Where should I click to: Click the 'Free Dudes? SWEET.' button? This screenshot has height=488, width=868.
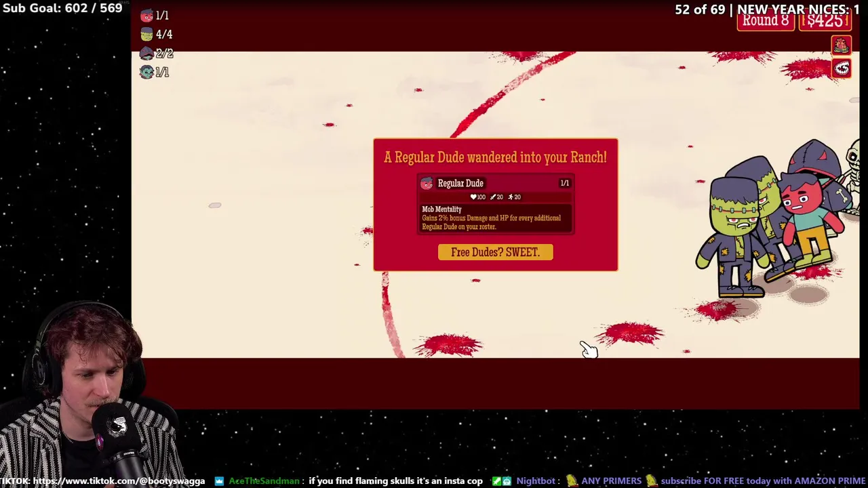click(x=495, y=252)
